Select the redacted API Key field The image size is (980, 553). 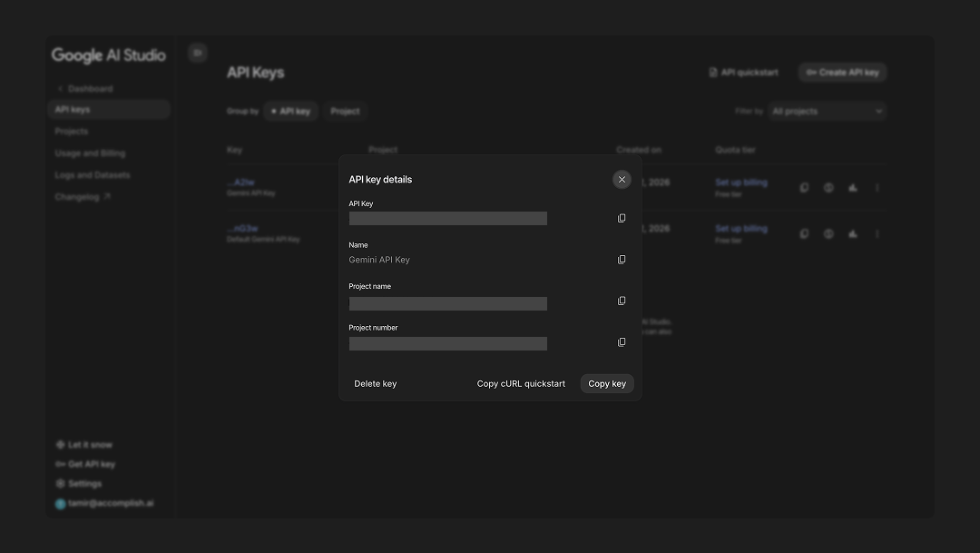click(447, 218)
